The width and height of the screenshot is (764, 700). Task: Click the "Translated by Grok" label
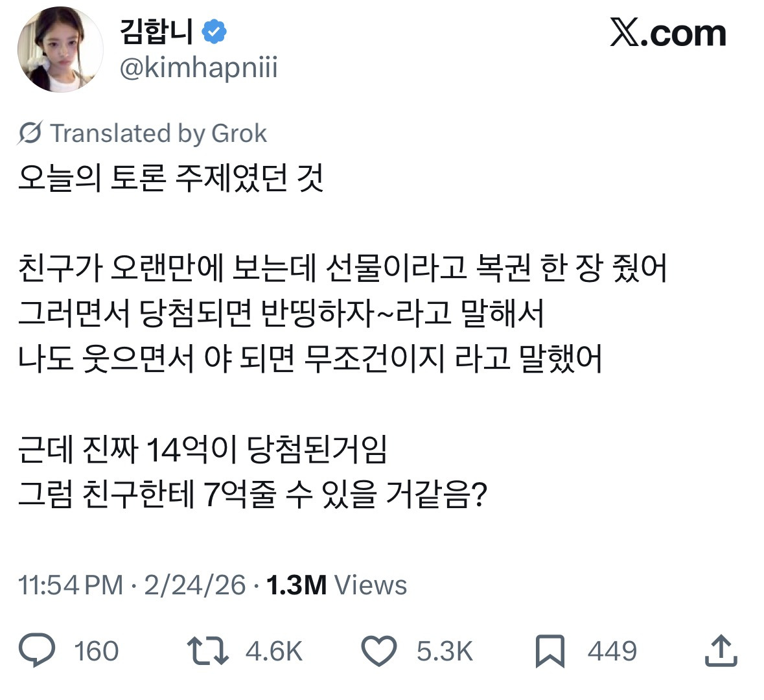pyautogui.click(x=158, y=133)
